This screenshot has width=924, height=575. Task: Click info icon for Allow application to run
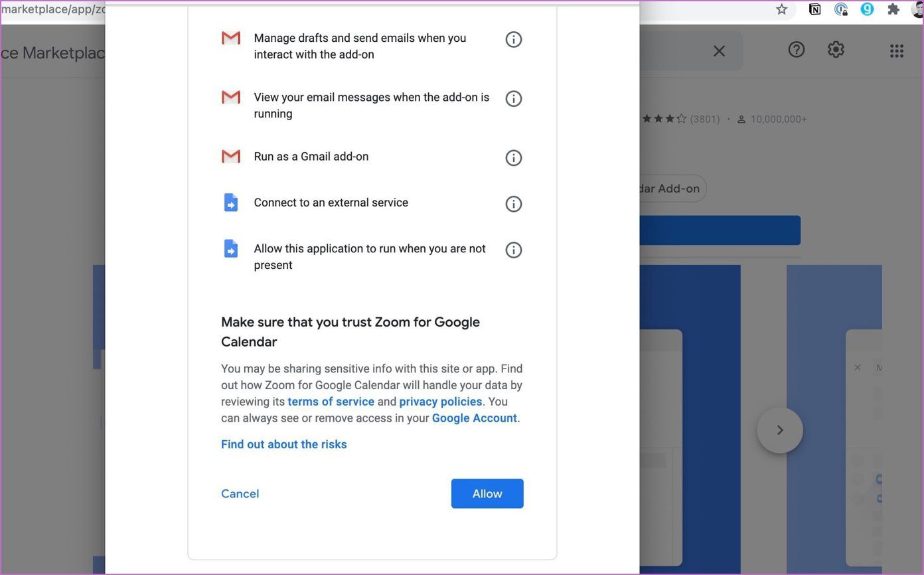click(x=513, y=250)
